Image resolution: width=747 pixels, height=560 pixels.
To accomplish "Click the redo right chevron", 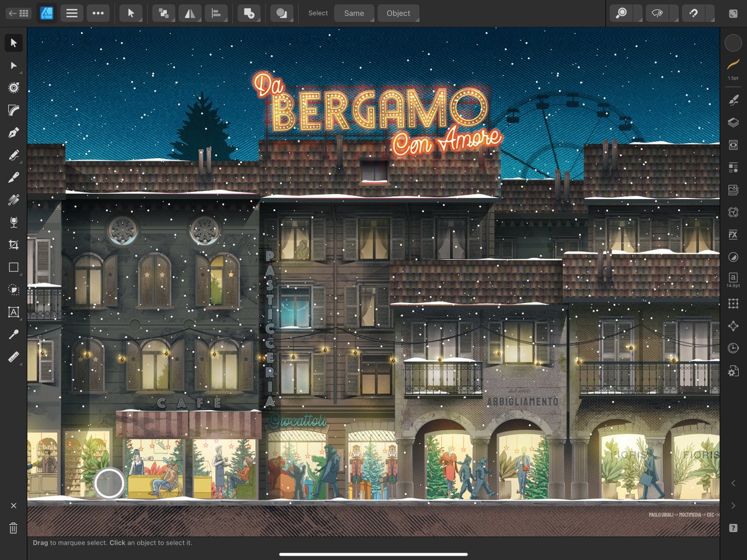I will [733, 505].
